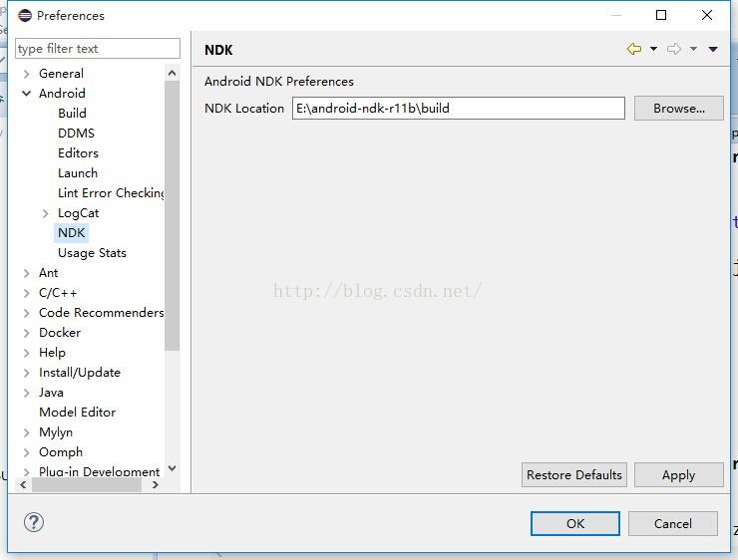Open the back history dropdown arrow
This screenshot has width=738, height=560.
[x=654, y=49]
